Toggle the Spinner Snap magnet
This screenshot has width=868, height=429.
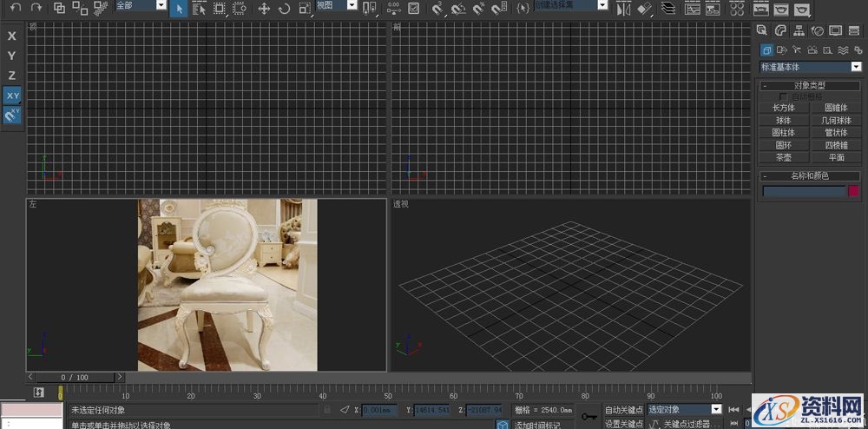(499, 9)
